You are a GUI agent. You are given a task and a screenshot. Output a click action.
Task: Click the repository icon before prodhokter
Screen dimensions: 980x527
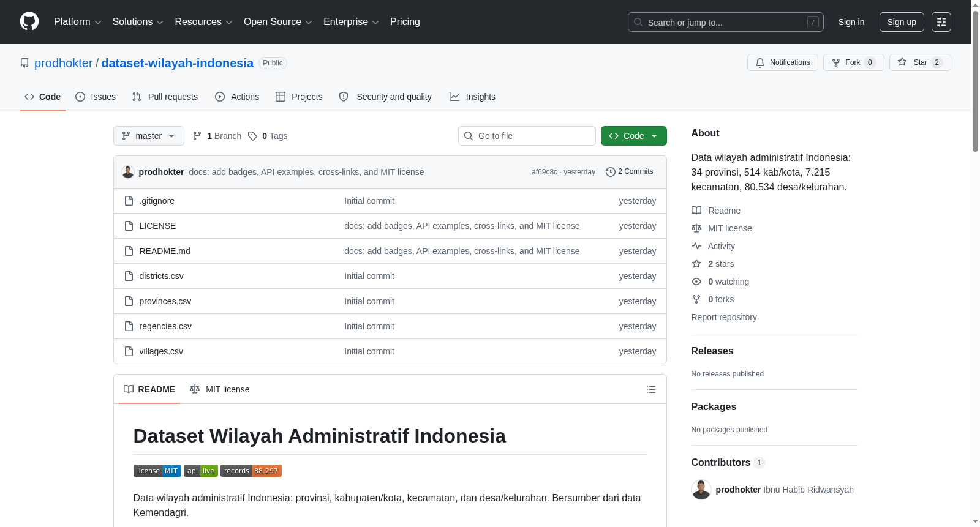pos(24,63)
